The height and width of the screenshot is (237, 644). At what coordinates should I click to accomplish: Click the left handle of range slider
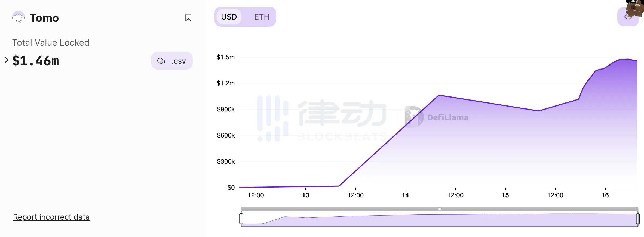(x=241, y=219)
